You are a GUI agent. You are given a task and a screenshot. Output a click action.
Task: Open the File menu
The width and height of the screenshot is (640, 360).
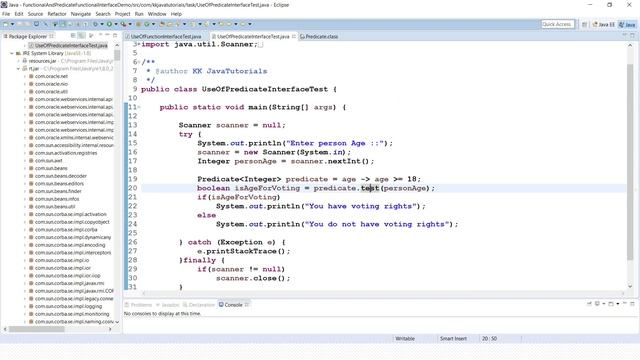click(6, 14)
